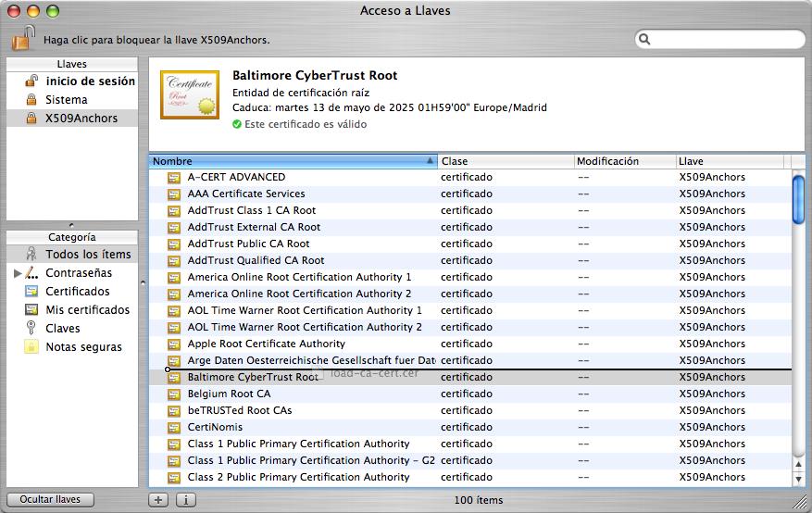812x513 pixels.
Task: Click the Apple Root Certificate Authority icon
Action: point(174,344)
